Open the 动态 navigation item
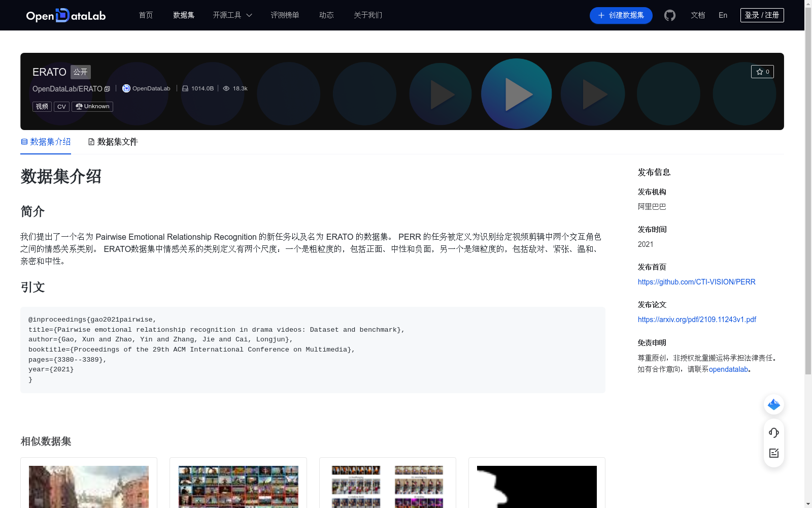This screenshot has height=508, width=812. point(326,15)
